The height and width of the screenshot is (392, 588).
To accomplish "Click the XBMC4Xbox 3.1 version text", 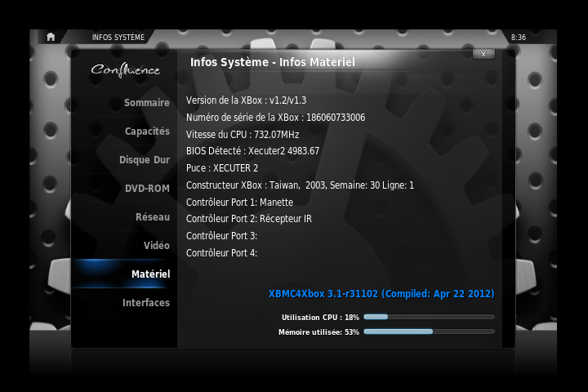I will [x=381, y=293].
